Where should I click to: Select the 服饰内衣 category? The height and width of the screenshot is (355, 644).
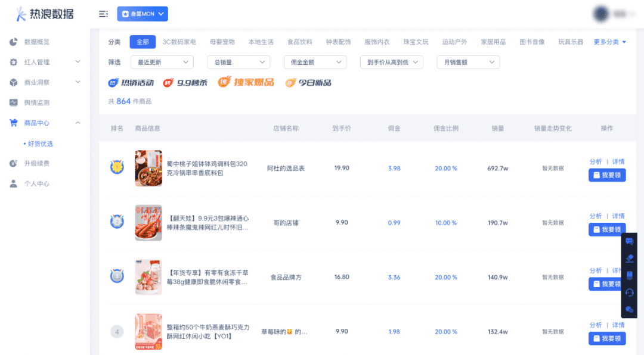tap(377, 42)
